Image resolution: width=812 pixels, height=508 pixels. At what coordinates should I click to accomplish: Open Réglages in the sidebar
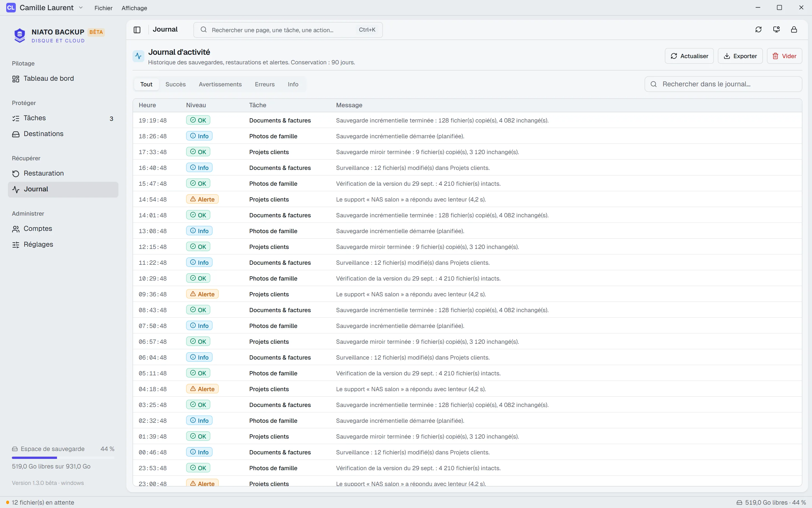[63, 245]
